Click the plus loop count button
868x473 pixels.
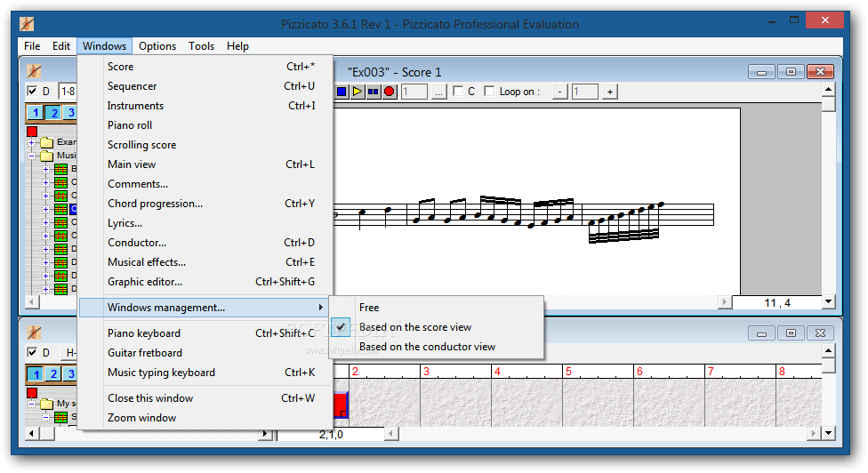pyautogui.click(x=609, y=92)
